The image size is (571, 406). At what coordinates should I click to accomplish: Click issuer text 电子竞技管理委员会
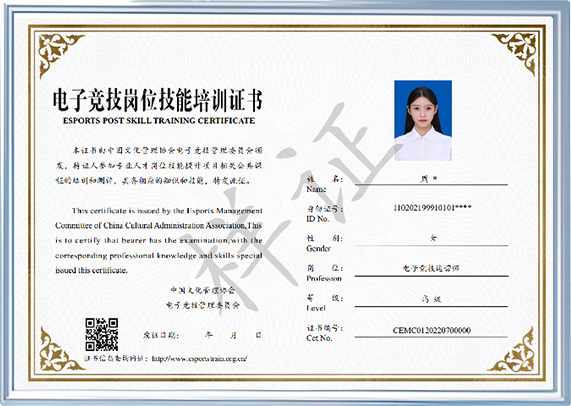(x=203, y=305)
